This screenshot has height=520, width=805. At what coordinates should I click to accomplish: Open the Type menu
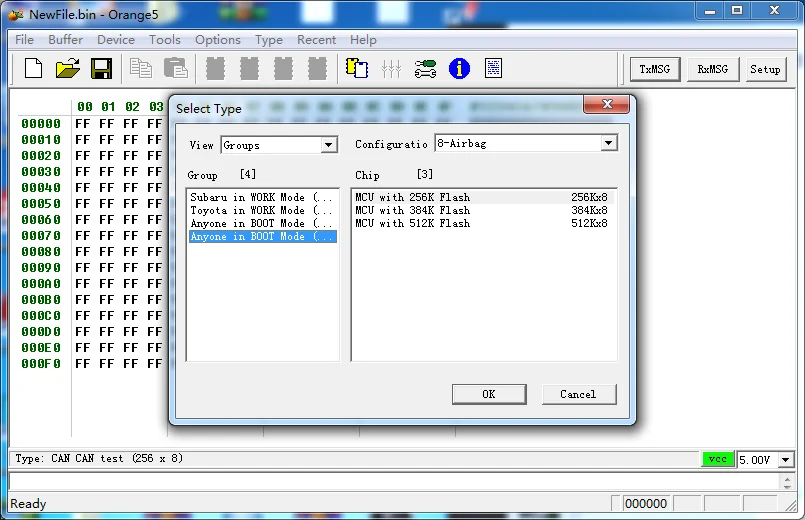[269, 40]
